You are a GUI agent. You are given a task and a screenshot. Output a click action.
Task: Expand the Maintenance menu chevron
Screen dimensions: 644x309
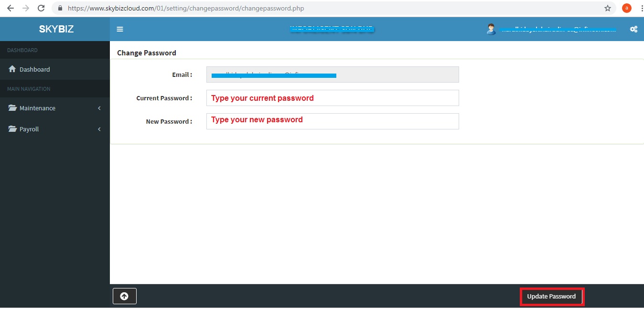pos(99,108)
